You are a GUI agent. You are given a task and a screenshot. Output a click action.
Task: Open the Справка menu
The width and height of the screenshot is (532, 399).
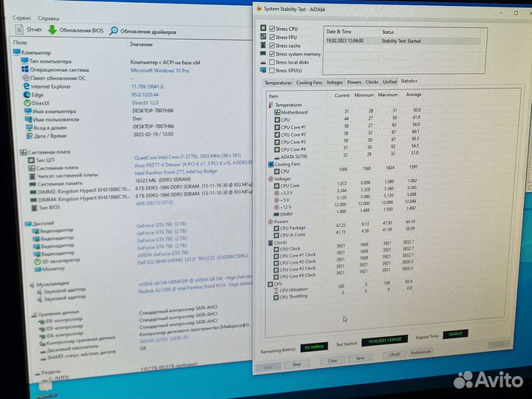click(48, 18)
